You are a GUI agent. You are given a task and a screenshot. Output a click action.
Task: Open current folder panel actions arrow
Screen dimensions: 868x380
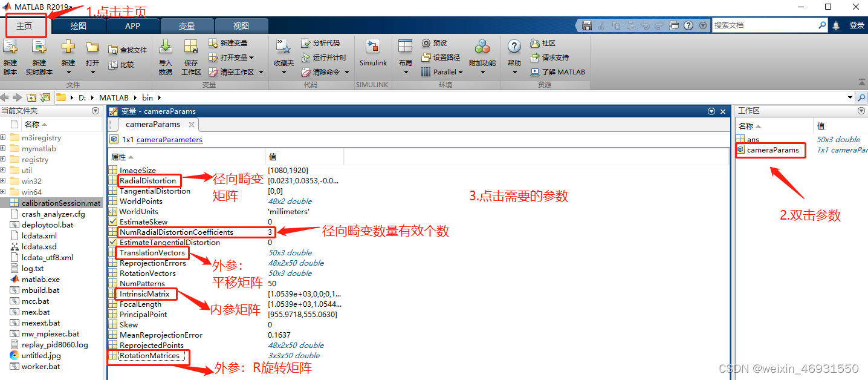96,111
